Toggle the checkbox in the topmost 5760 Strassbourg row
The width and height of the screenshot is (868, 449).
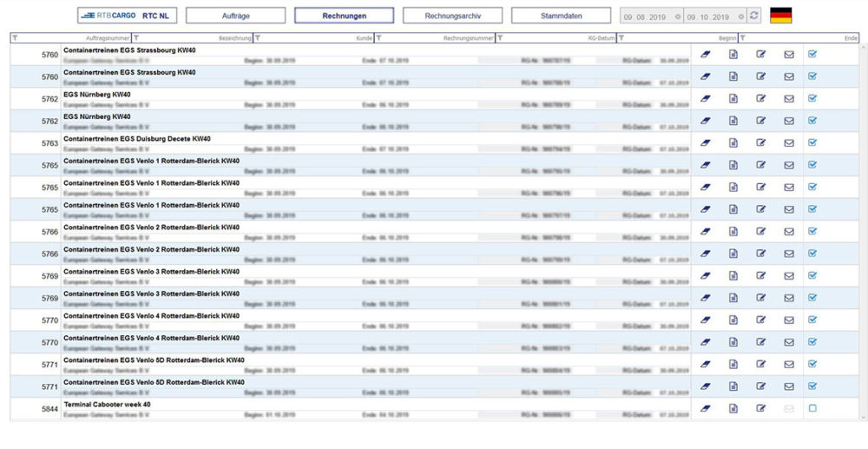point(812,54)
